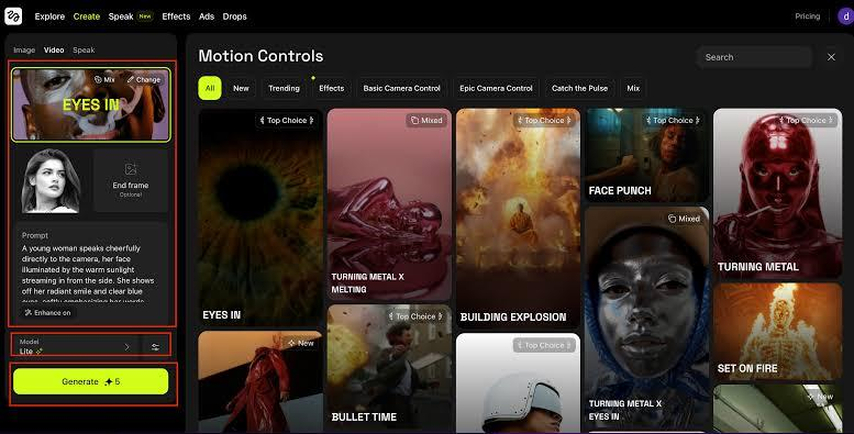Viewport: 854px width, 434px height.
Task: Choose the Building Explosion motion thumbnail
Action: (518, 218)
